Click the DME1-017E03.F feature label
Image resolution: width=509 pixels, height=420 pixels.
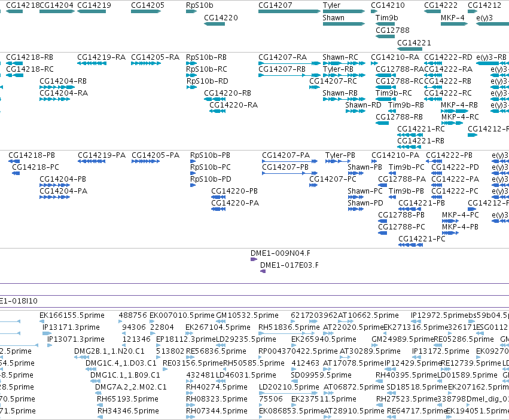coord(289,265)
